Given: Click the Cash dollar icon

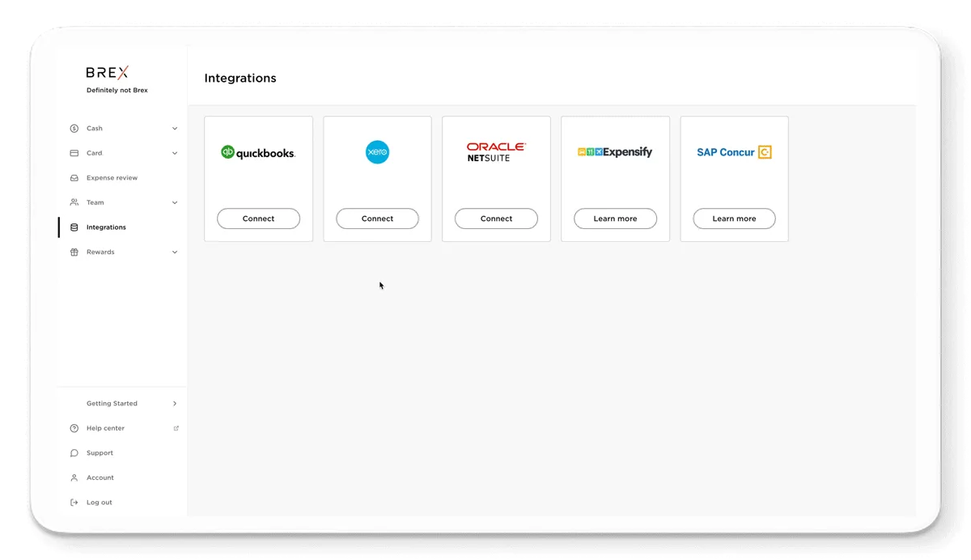Looking at the screenshot, I should click(x=74, y=128).
